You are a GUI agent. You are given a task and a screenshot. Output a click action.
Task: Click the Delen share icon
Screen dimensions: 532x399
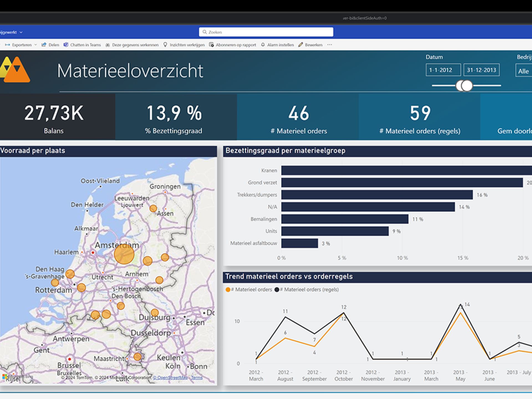[x=44, y=45]
